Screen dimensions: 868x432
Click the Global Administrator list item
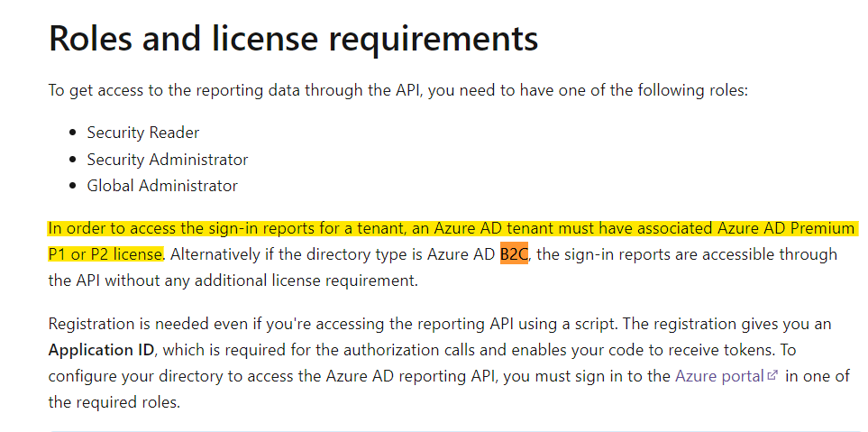coord(162,186)
